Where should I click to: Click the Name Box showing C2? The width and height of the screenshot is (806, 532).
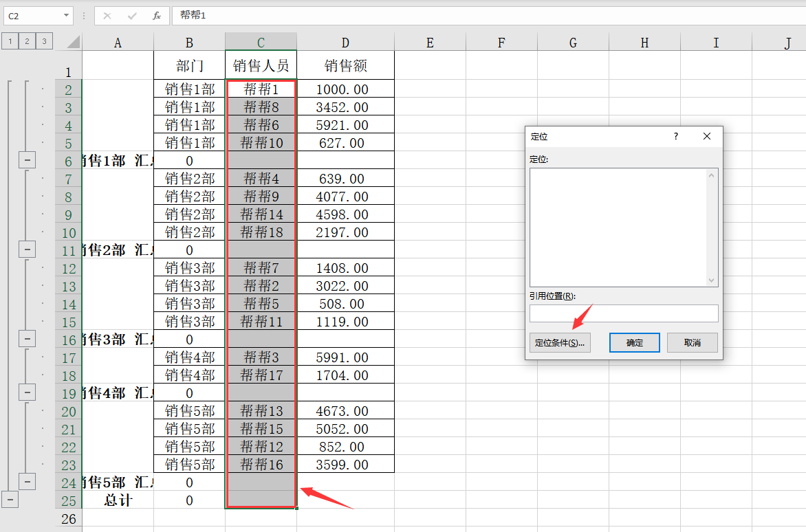(x=34, y=16)
